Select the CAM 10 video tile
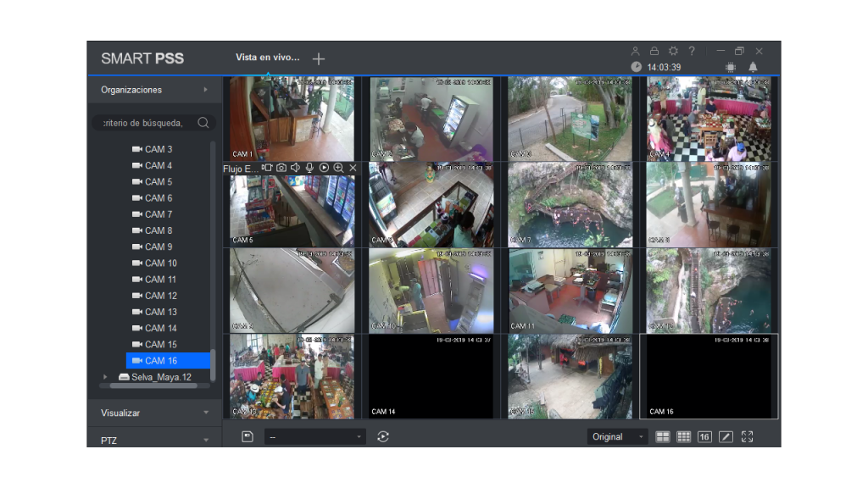Screen dimensions: 868x488 point(431,291)
